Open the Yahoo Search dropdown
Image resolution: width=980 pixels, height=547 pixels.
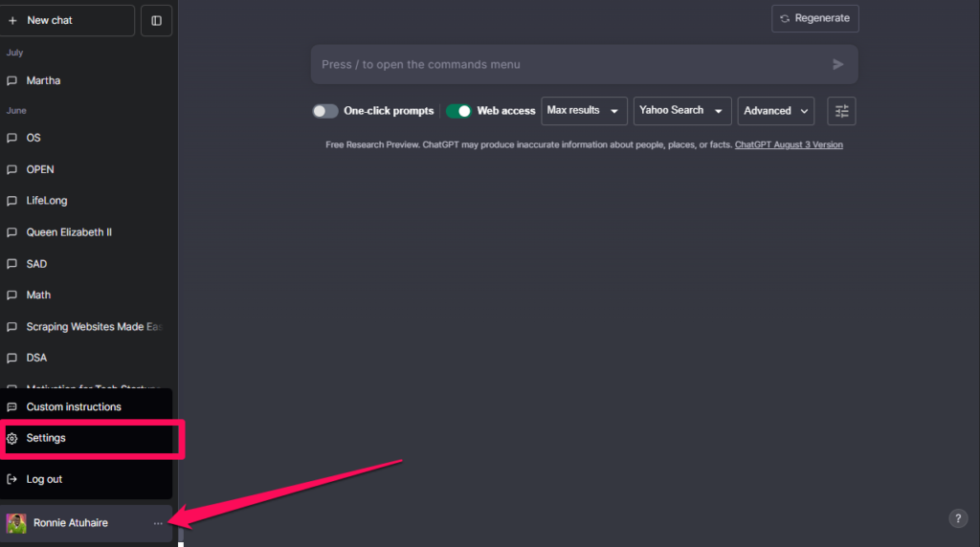point(681,111)
